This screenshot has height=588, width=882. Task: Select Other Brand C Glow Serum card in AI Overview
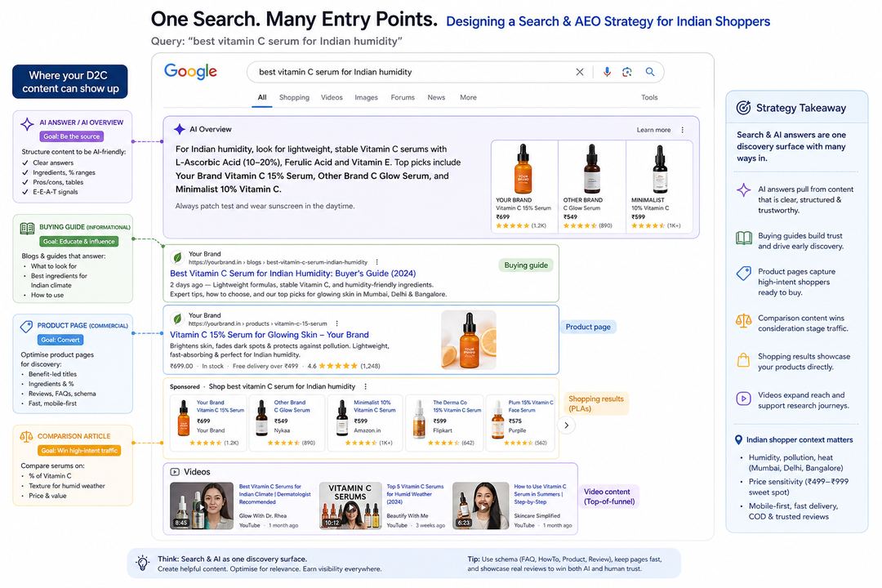[592, 186]
